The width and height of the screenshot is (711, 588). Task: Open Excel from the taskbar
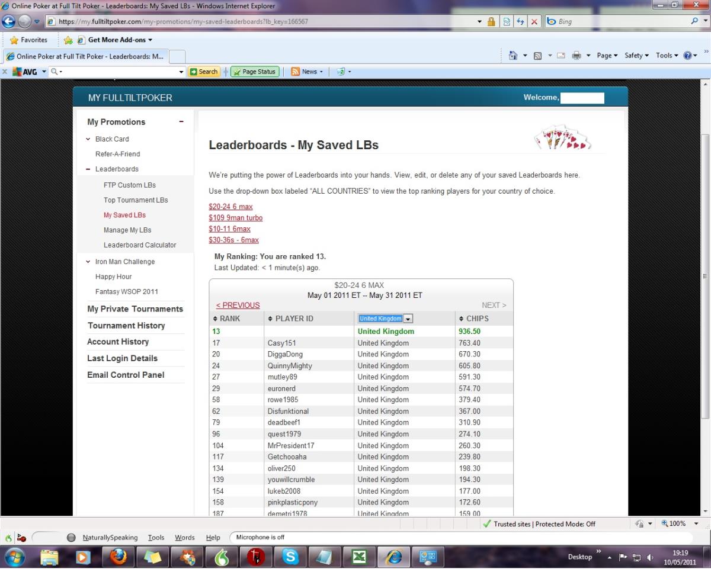[x=360, y=557]
